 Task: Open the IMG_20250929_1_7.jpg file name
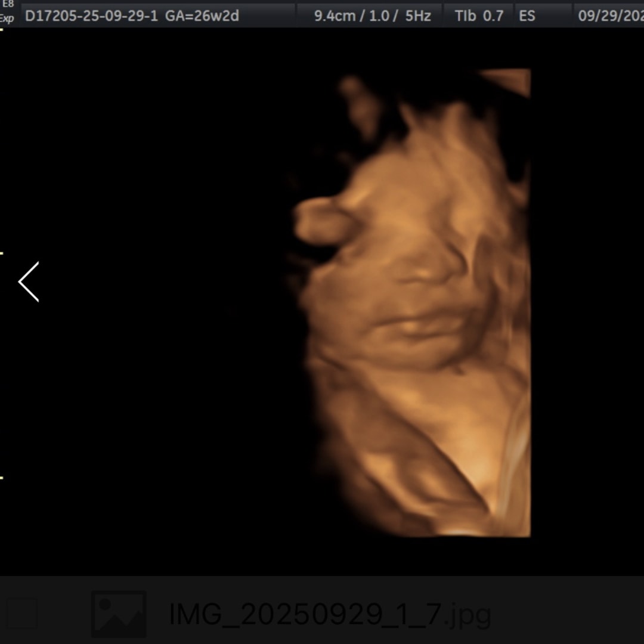click(330, 614)
